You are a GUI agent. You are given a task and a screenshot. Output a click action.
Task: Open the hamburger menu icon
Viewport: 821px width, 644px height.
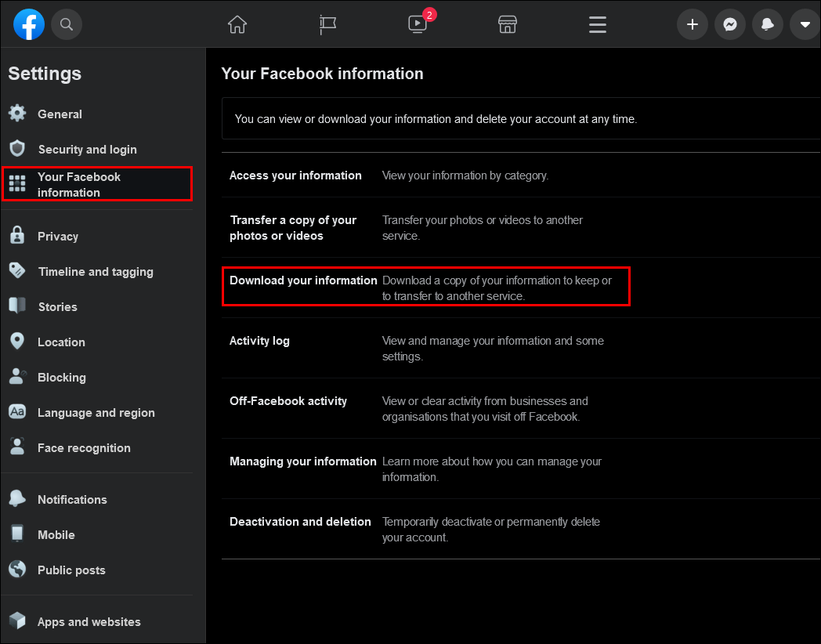click(598, 24)
